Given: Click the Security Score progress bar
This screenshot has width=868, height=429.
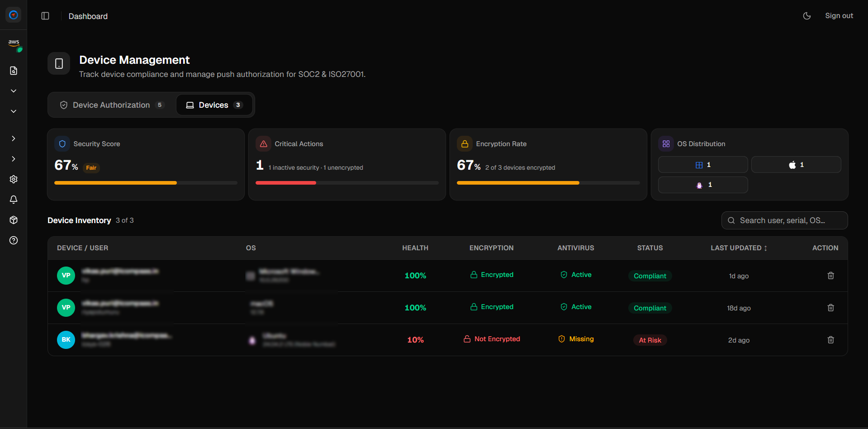Looking at the screenshot, I should click(x=146, y=183).
